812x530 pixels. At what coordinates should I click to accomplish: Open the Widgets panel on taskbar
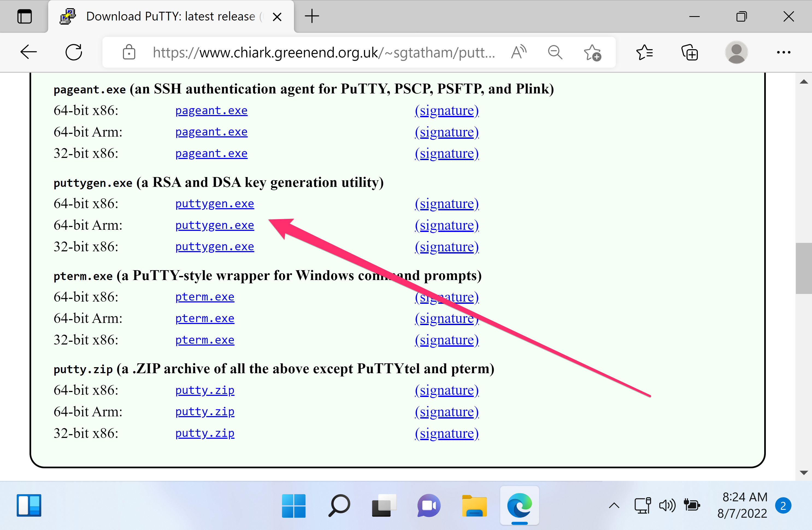(29, 505)
